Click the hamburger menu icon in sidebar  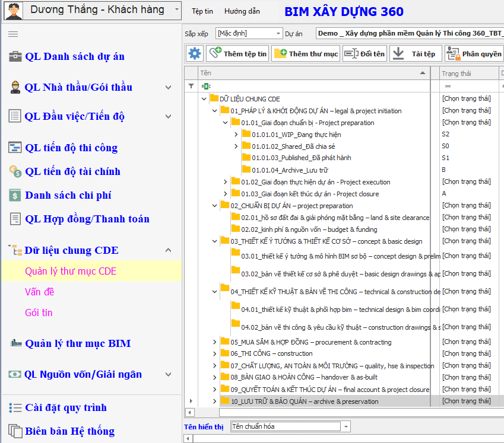point(13,34)
